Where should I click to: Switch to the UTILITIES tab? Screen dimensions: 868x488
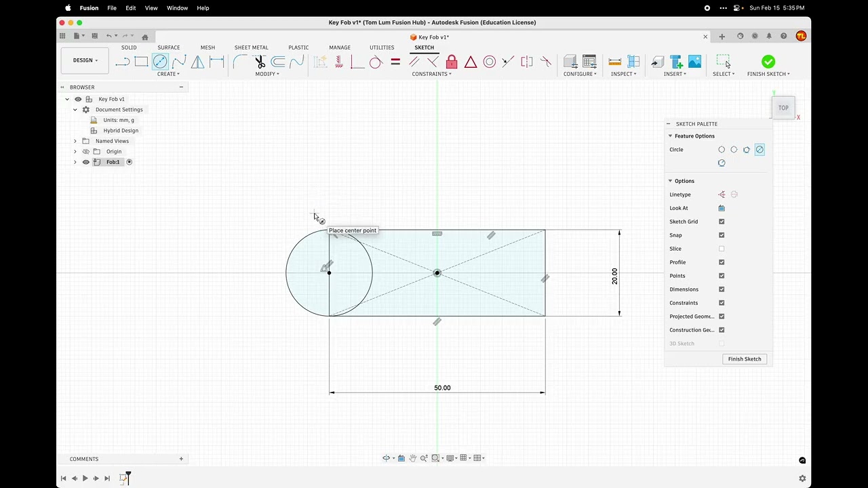[382, 47]
